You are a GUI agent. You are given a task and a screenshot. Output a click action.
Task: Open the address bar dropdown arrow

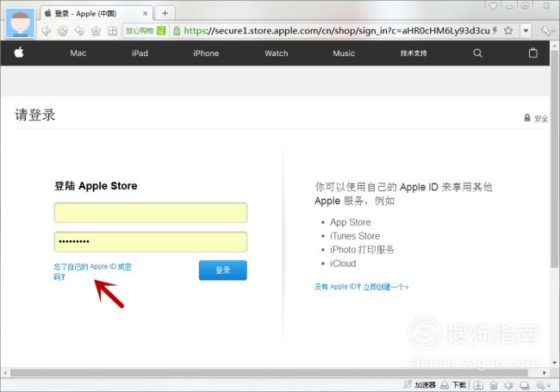point(526,31)
